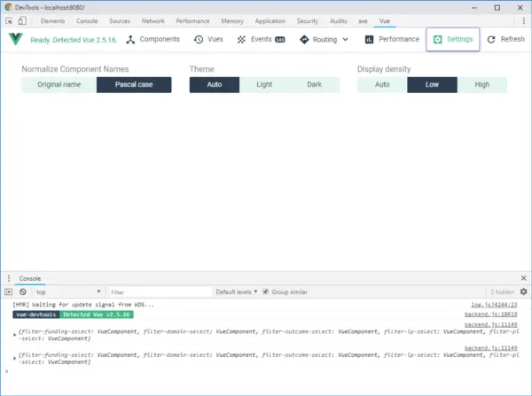Switch to the Security tab
532x396 pixels.
click(308, 21)
